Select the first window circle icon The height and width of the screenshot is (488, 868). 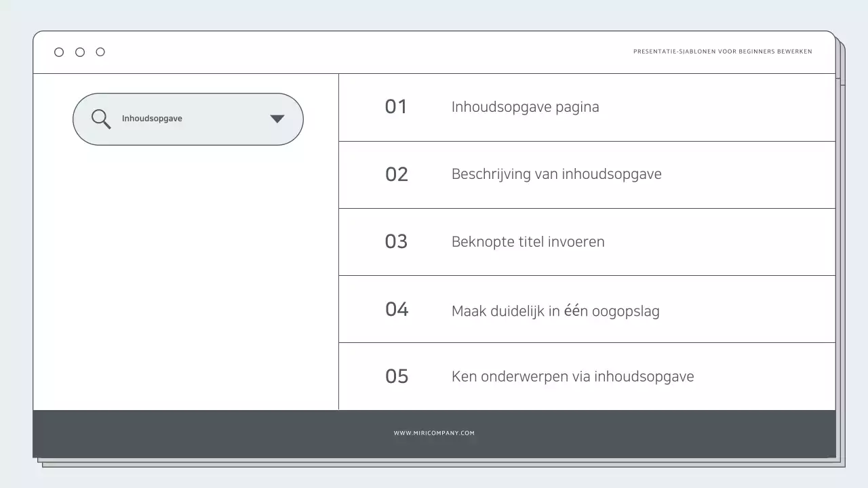(59, 52)
